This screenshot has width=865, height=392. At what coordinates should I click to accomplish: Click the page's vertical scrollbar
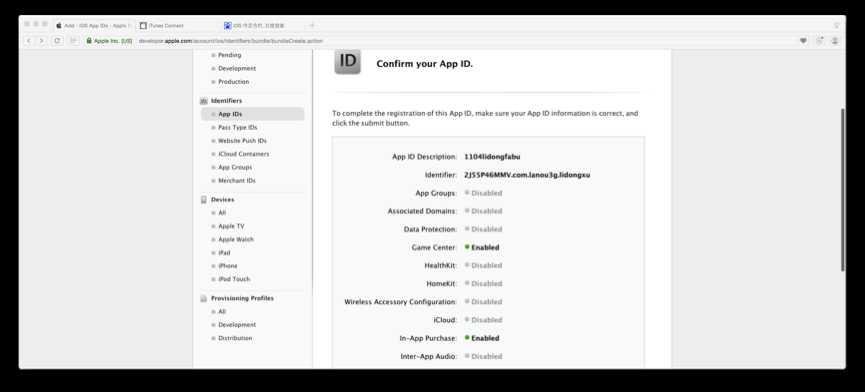coord(842,189)
